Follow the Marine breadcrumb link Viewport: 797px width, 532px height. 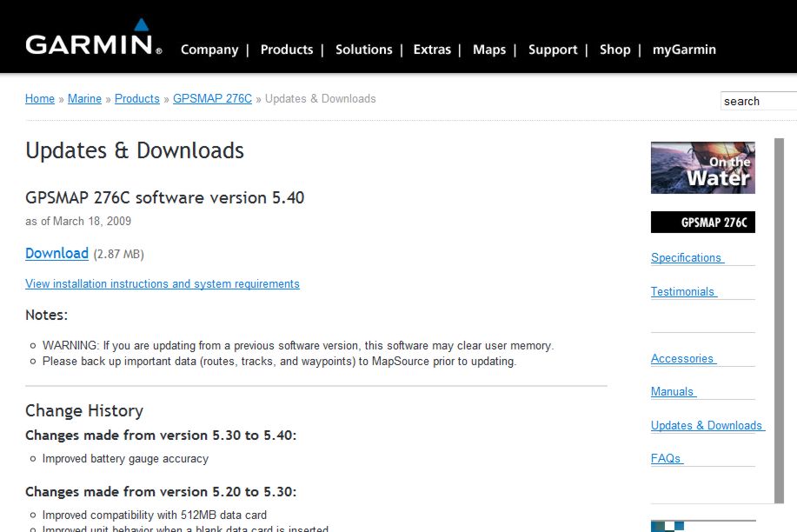[84, 99]
